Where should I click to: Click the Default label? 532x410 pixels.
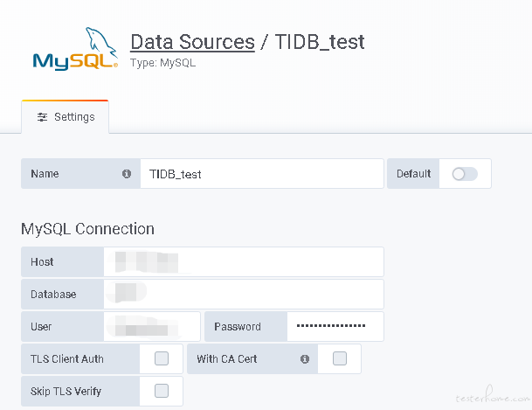coord(413,174)
